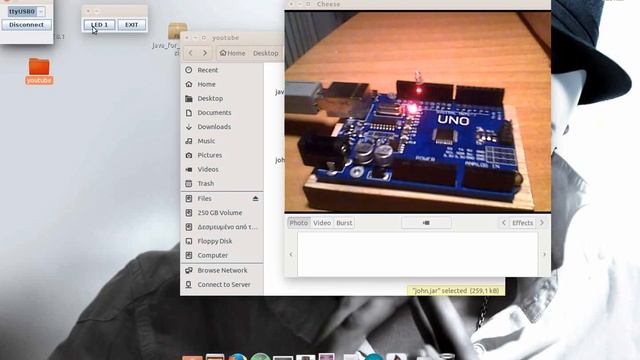Open Browse Network in the sidebar
Screen dimensions: 640x360
pyautogui.click(x=222, y=271)
